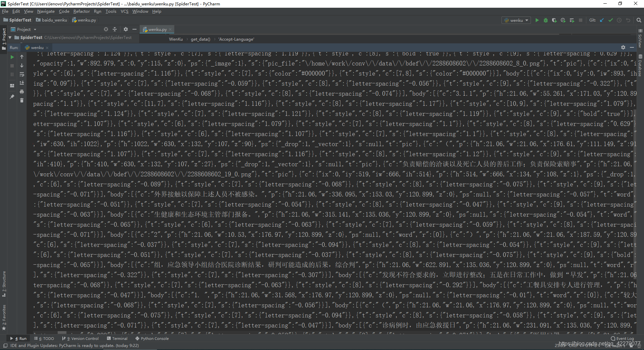Pause output in the Run panel
The height and width of the screenshot is (350, 644).
pos(12,75)
